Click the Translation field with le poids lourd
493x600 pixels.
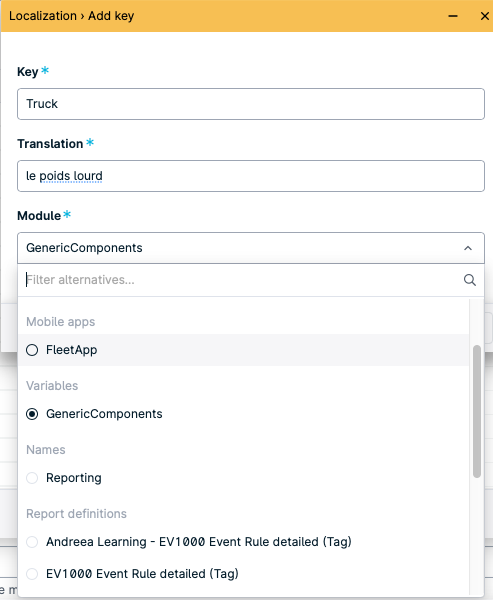[x=251, y=176]
